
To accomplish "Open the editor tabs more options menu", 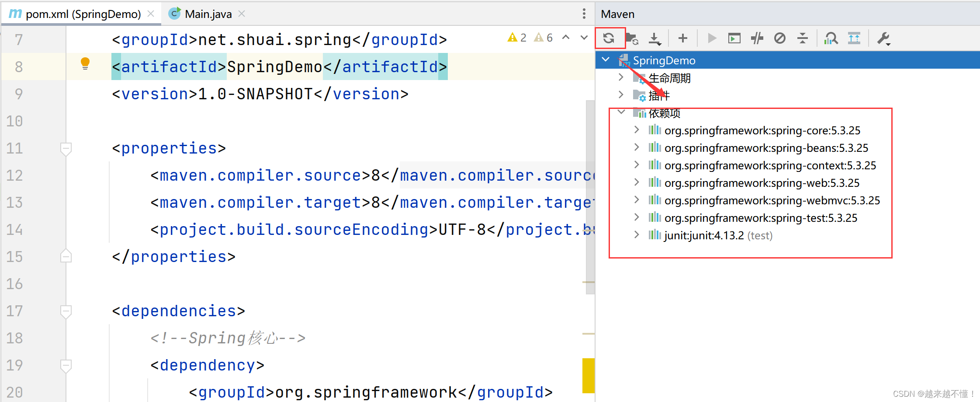I will pos(584,14).
